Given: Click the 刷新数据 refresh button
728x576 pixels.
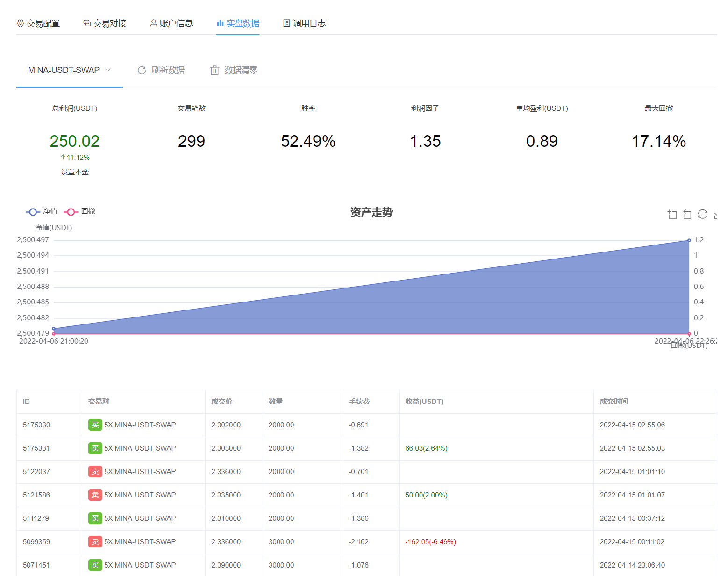Looking at the screenshot, I should click(161, 70).
